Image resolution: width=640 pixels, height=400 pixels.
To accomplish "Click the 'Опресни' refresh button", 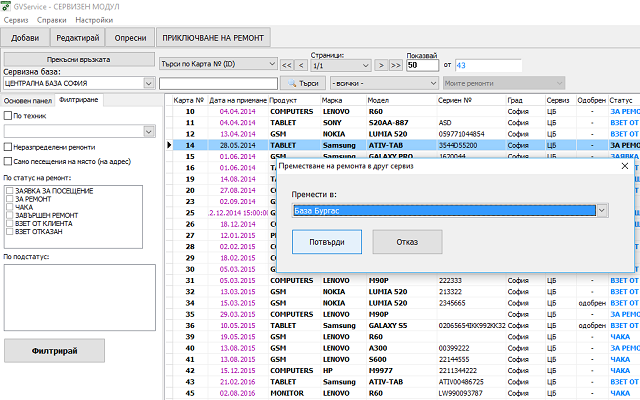I will (130, 38).
